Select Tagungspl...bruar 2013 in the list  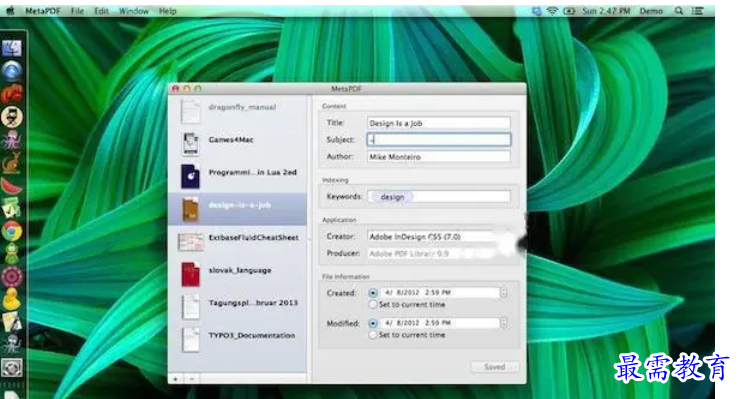coord(237,306)
